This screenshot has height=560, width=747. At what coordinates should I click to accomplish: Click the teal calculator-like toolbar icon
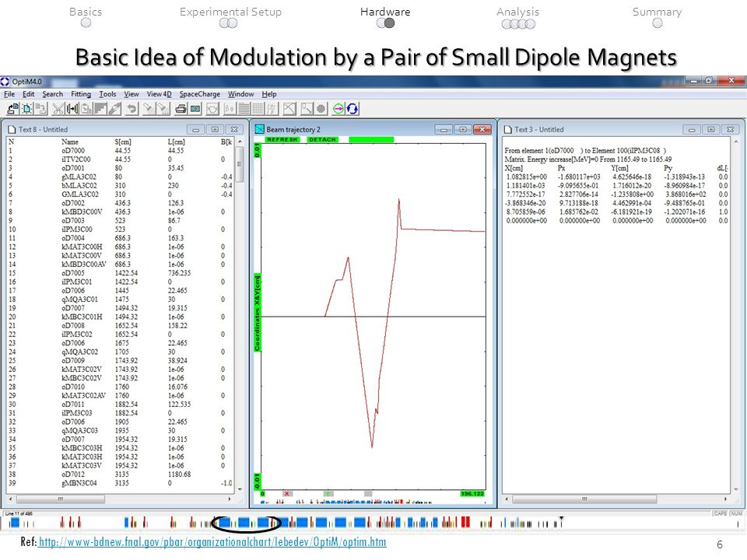click(x=195, y=109)
